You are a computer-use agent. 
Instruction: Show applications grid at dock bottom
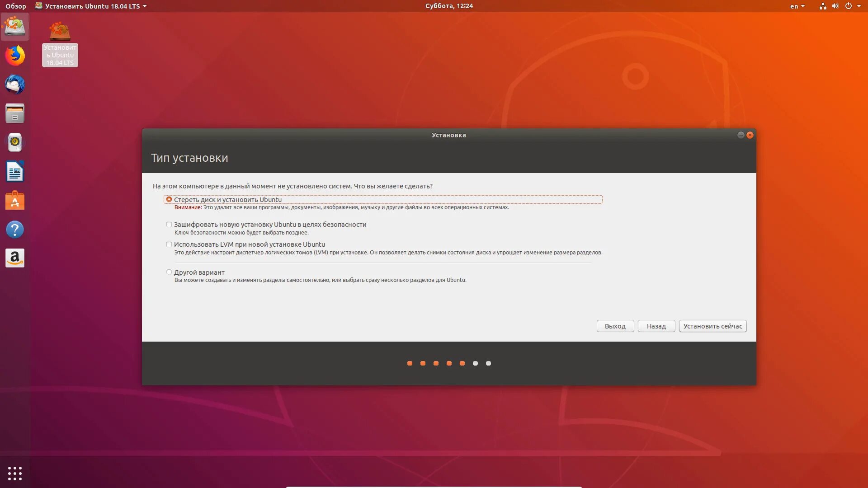point(15,473)
